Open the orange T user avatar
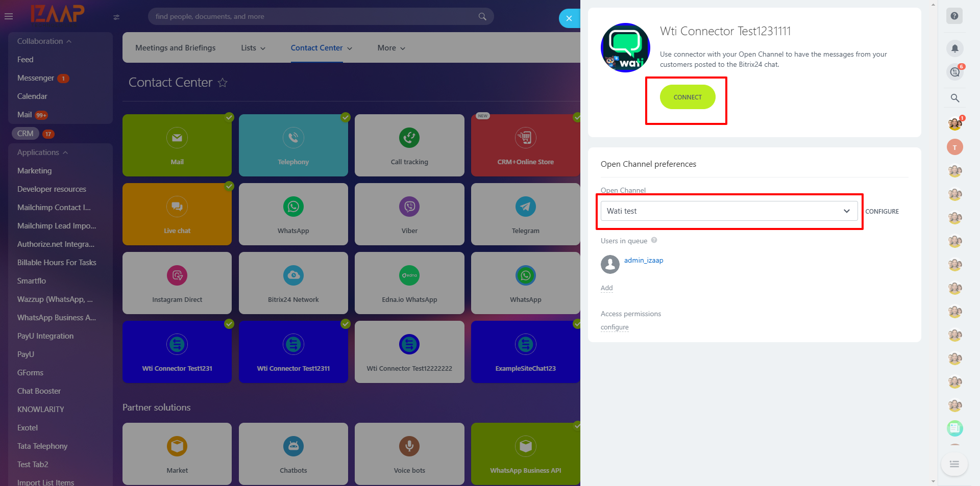 point(955,147)
